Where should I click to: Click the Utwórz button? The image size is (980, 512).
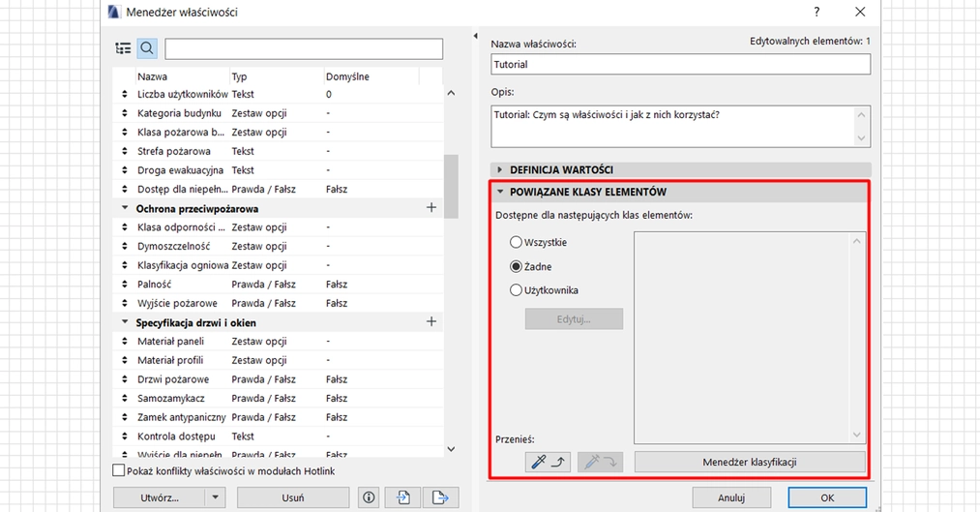(x=160, y=497)
